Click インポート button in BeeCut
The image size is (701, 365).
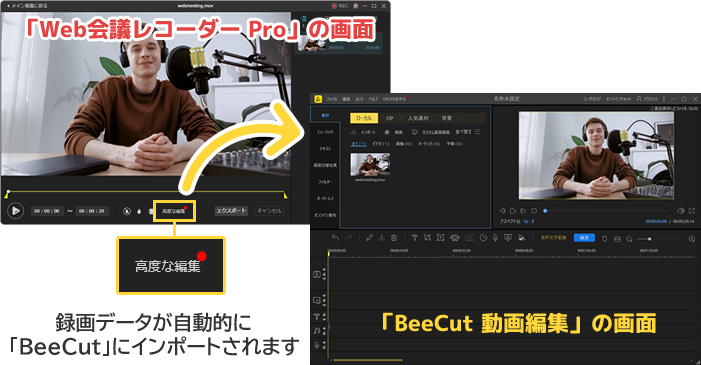click(x=363, y=132)
